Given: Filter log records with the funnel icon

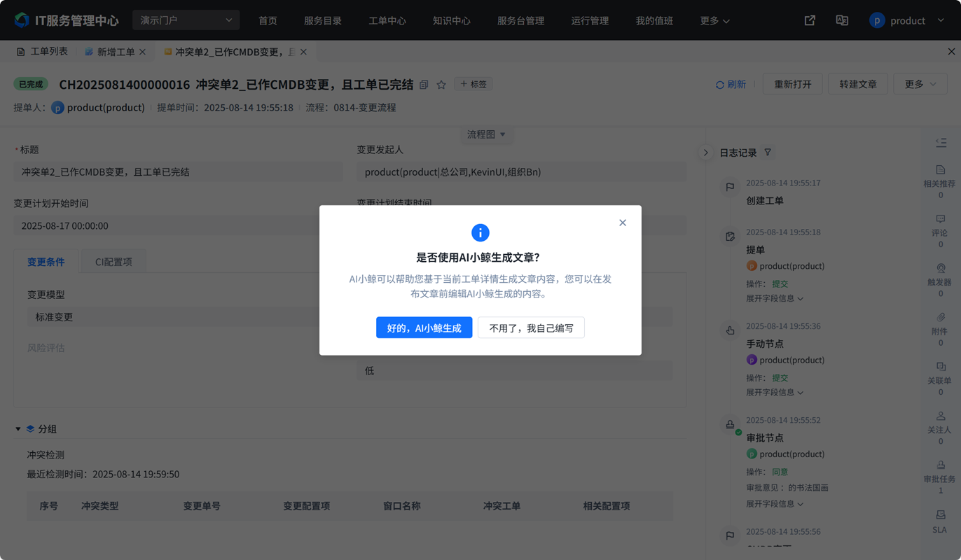Looking at the screenshot, I should pos(768,153).
